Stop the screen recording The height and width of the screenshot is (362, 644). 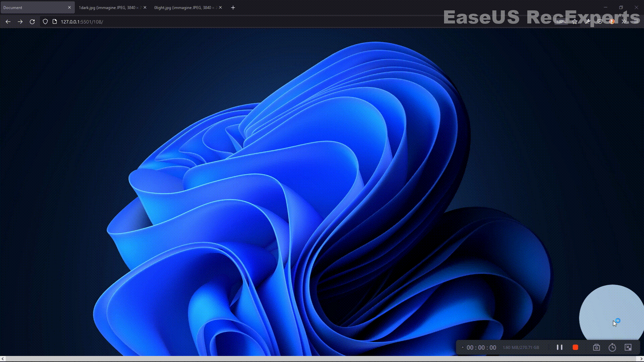point(575,347)
